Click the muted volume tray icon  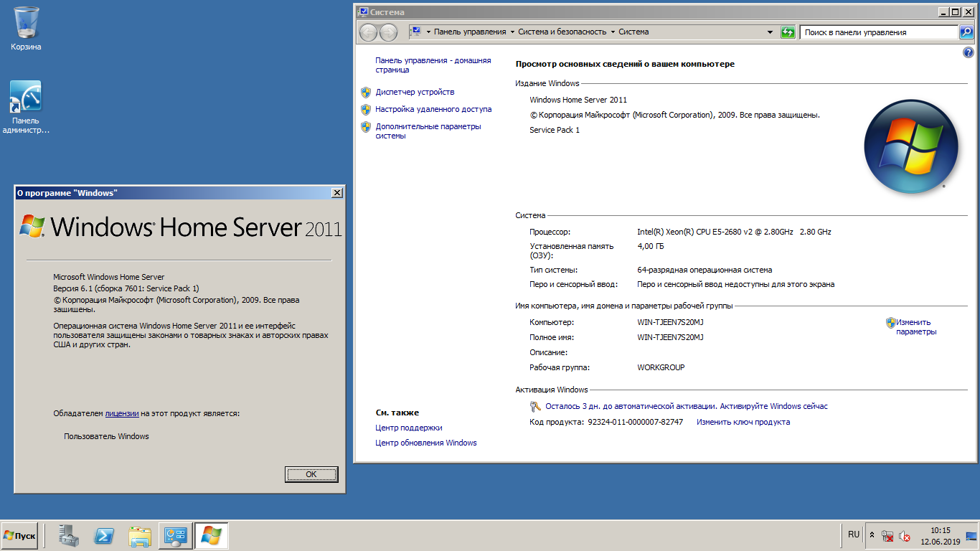pyautogui.click(x=905, y=536)
